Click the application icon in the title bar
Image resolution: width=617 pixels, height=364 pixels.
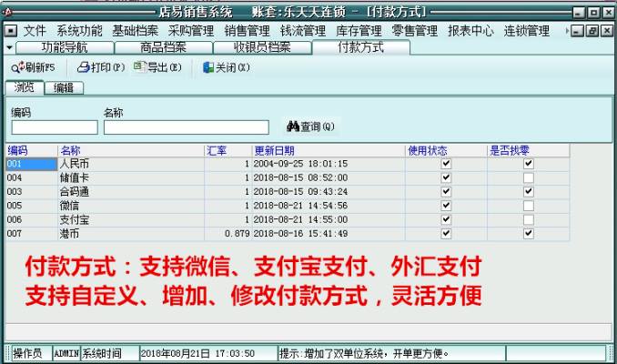pos(6,12)
